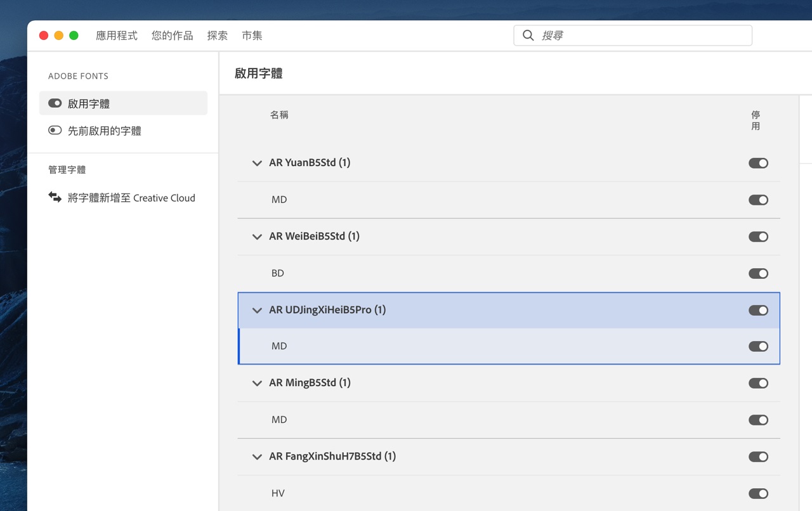Click the toggle icon beside 啟用字體 sidebar item
This screenshot has width=812, height=511.
(x=55, y=103)
